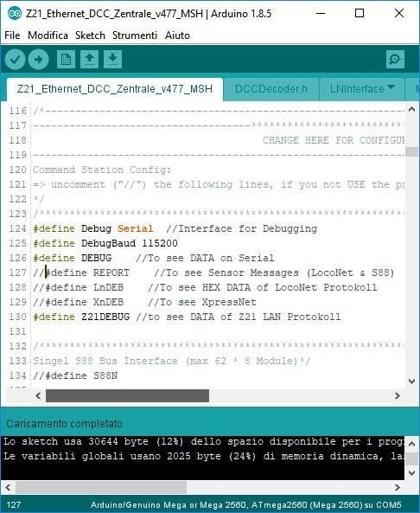Click the '//#define LnDEB' line
Image resolution: width=420 pixels, height=513 pixels.
coord(205,287)
